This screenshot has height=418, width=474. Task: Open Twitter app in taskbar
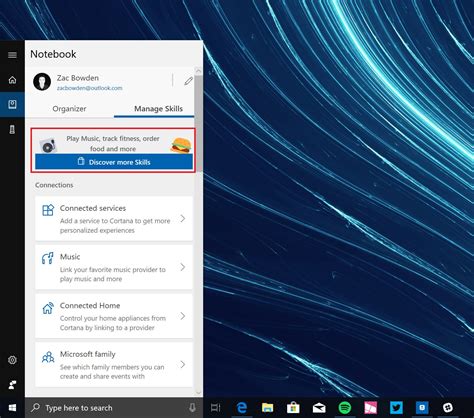tap(396, 407)
